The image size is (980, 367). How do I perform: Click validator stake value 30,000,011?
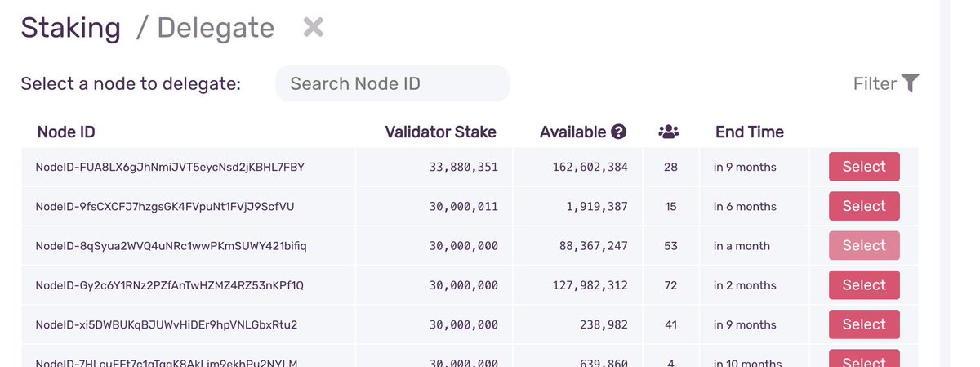[463, 206]
